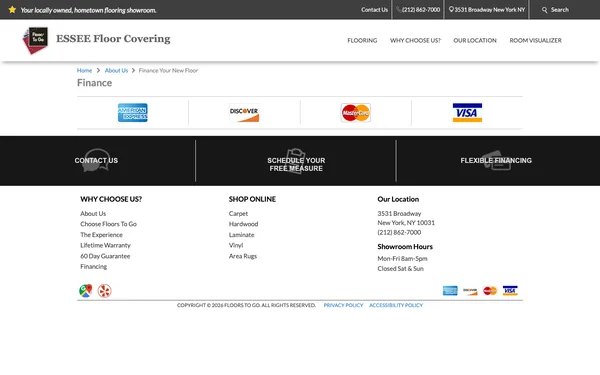Select Schedule Your Free Measure

click(296, 164)
